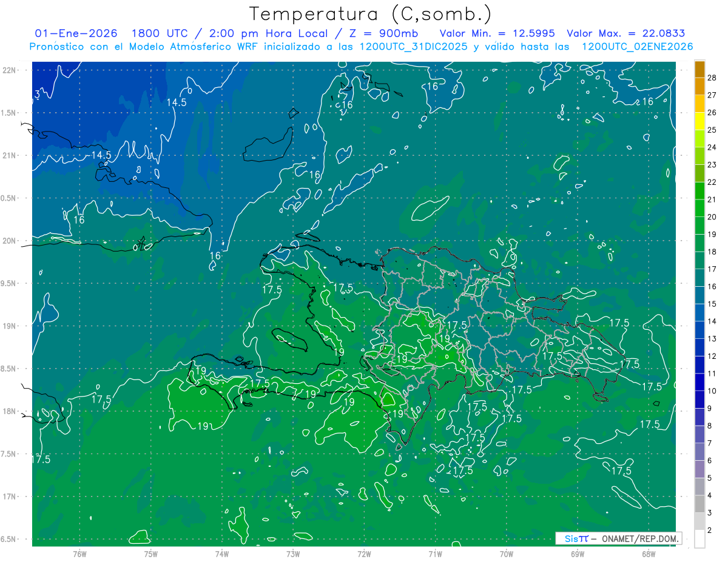Click the "76W" longitude axis label
Screen dimensions: 728x562
click(79, 554)
